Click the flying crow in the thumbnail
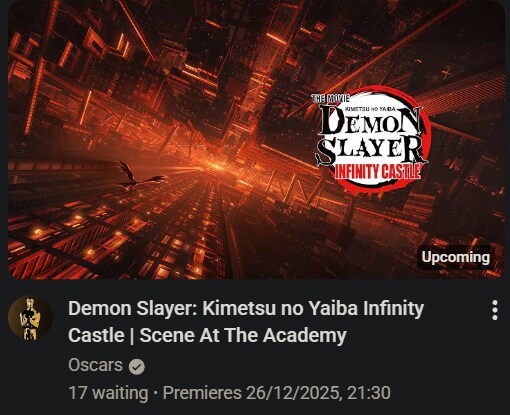The width and height of the screenshot is (510, 415). [x=139, y=176]
